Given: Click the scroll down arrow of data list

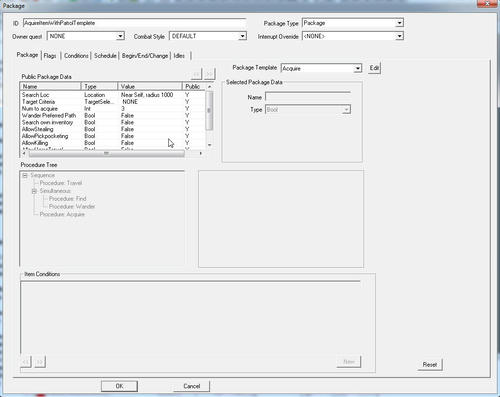Looking at the screenshot, I should click(x=209, y=145).
